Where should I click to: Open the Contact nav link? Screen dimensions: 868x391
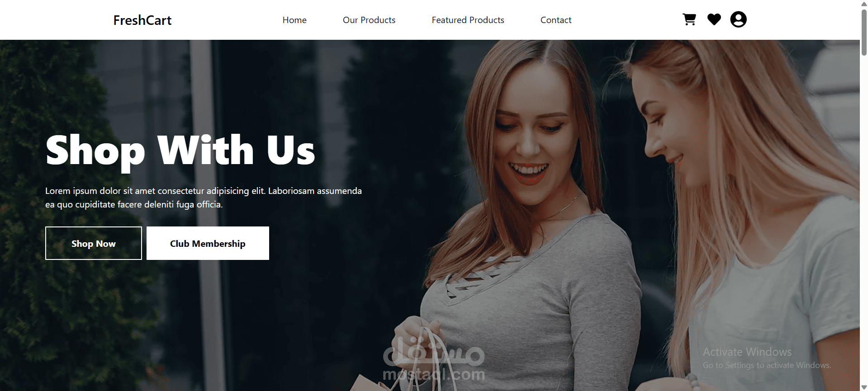click(x=556, y=20)
